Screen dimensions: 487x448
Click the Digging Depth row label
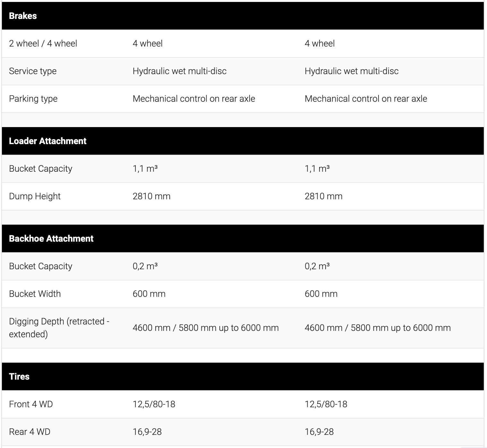tap(59, 328)
